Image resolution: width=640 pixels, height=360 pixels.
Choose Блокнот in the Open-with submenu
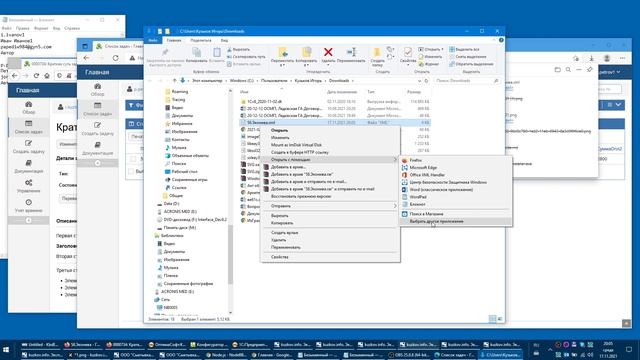[455, 204]
